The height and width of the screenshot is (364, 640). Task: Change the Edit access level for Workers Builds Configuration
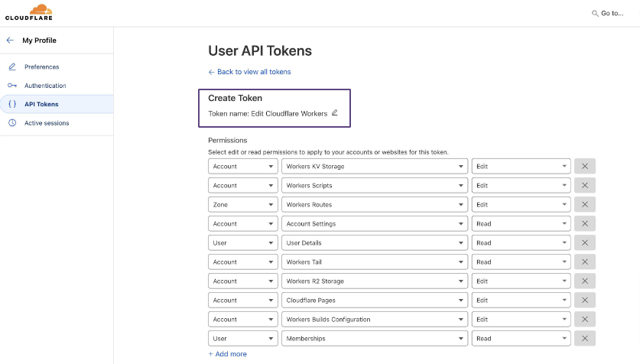[x=521, y=320]
